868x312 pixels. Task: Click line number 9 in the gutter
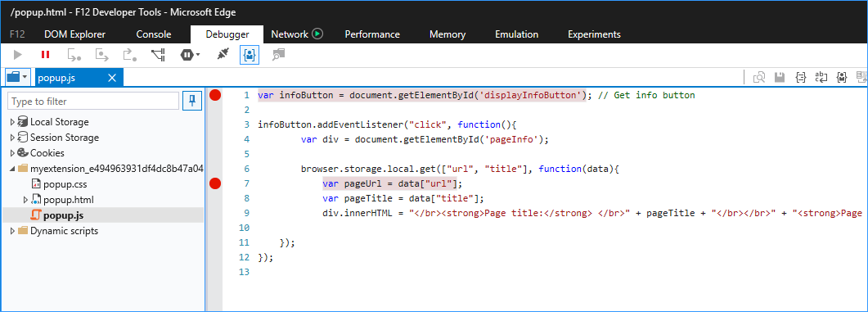pos(247,213)
